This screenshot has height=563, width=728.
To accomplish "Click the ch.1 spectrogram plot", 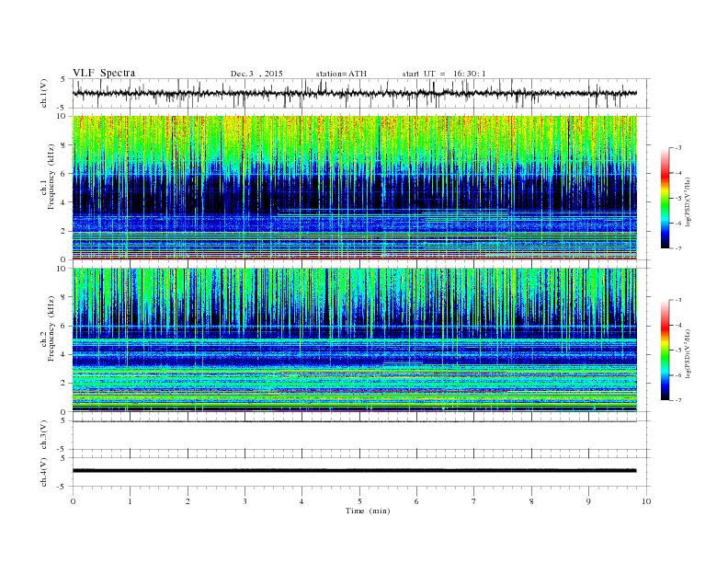I will tap(355, 188).
